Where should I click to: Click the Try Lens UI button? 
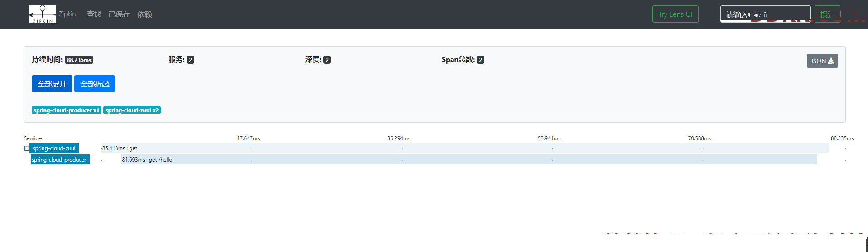(x=675, y=14)
